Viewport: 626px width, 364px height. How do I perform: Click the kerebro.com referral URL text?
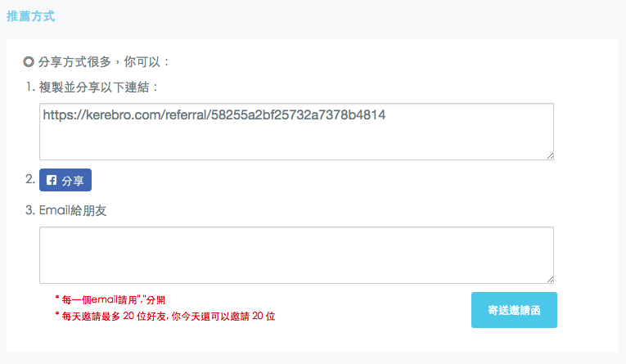(214, 115)
